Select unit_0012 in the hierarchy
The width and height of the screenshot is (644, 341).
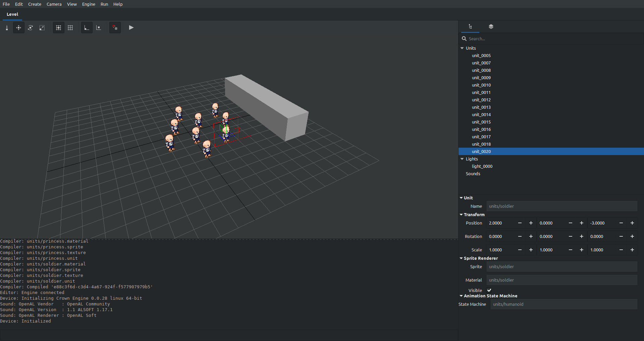click(x=481, y=100)
